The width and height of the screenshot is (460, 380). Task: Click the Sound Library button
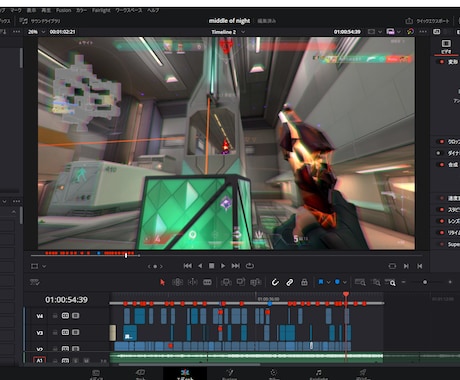[40, 21]
